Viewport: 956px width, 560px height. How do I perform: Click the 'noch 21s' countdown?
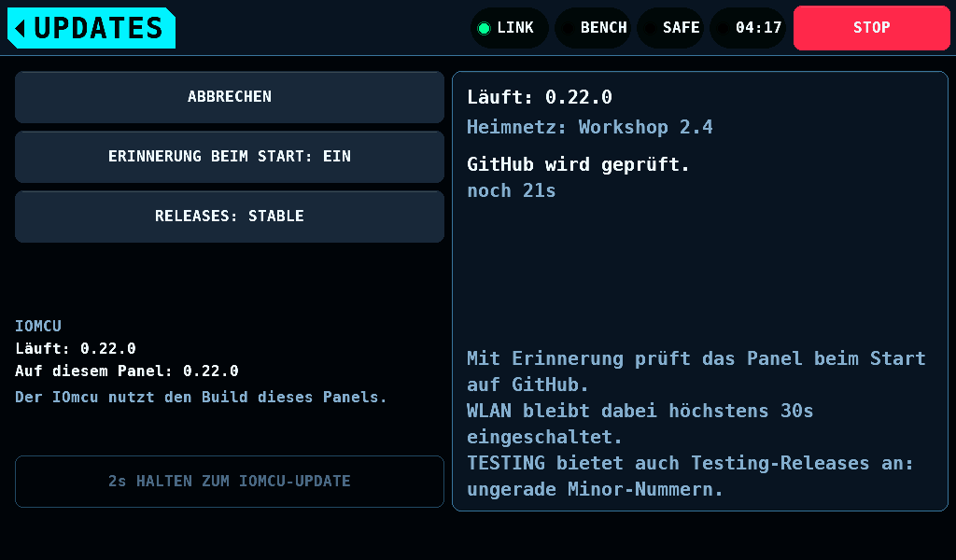pos(512,190)
